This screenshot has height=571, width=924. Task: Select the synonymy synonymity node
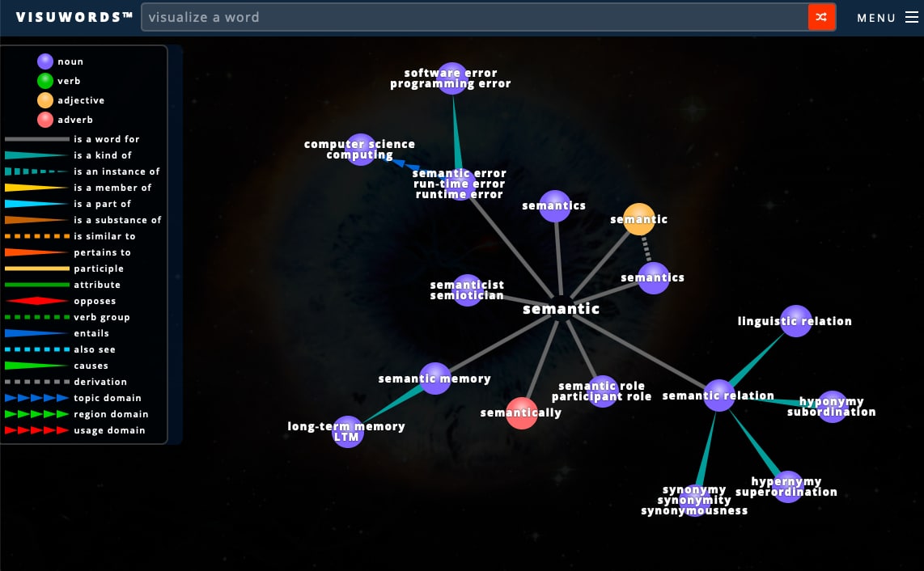coord(695,501)
